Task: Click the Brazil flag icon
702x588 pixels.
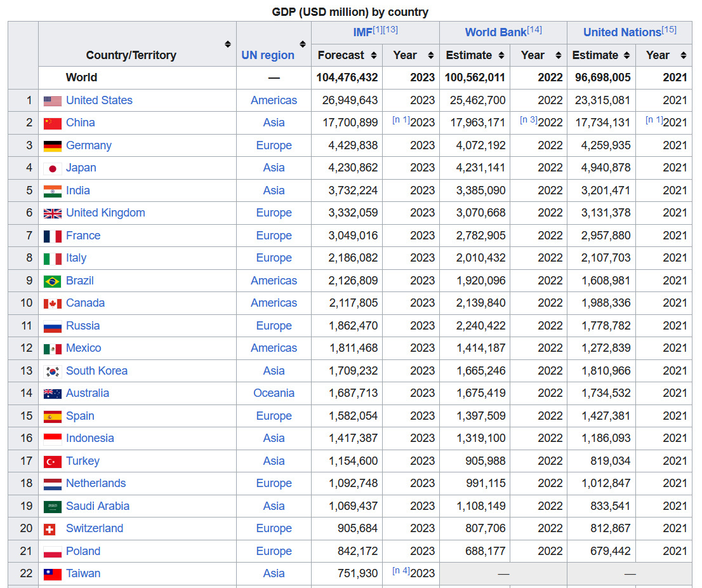Action: [x=52, y=281]
